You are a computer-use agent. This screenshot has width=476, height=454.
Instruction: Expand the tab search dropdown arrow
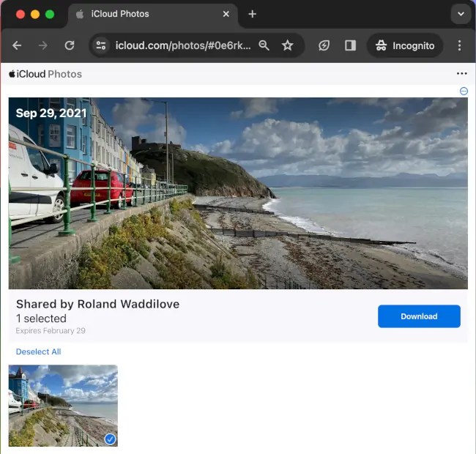click(x=461, y=14)
